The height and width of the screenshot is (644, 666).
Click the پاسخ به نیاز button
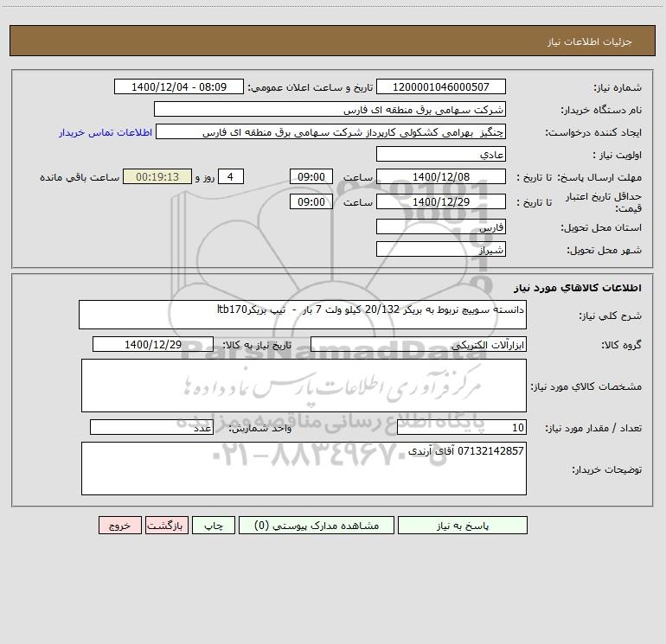coord(463,525)
